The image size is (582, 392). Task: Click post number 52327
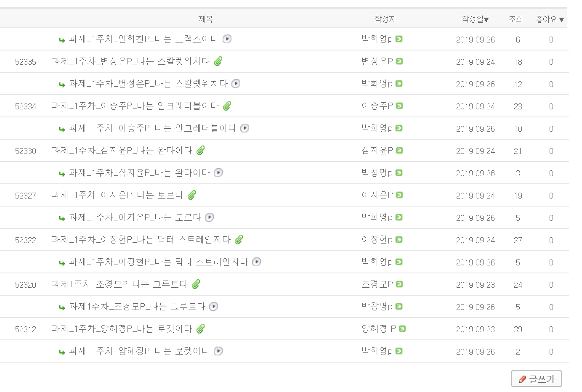coord(26,196)
